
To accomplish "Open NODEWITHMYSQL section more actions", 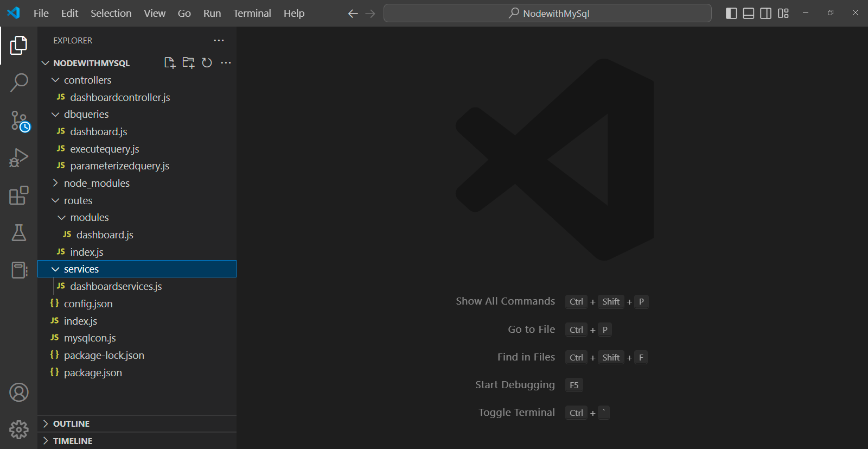I will coord(226,63).
